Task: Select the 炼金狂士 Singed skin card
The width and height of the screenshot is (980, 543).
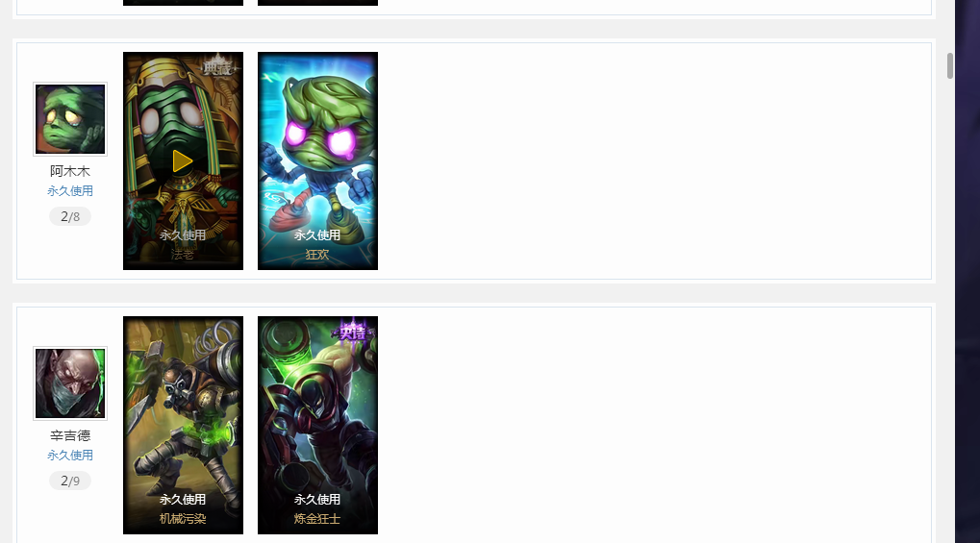Action: coord(317,425)
